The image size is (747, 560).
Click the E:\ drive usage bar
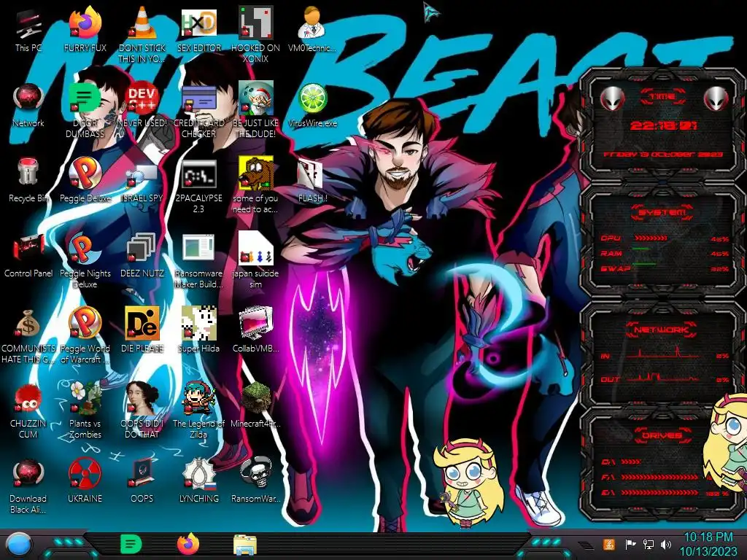(659, 492)
